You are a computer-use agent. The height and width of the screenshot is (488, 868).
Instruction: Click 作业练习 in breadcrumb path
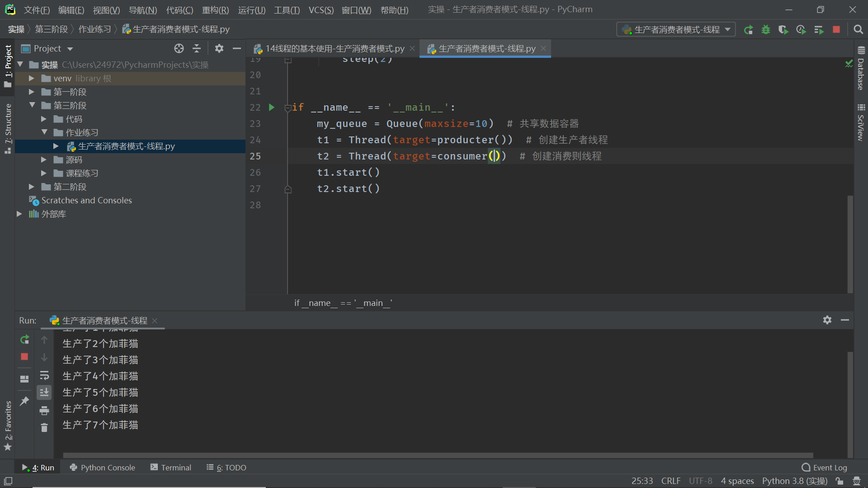(94, 29)
